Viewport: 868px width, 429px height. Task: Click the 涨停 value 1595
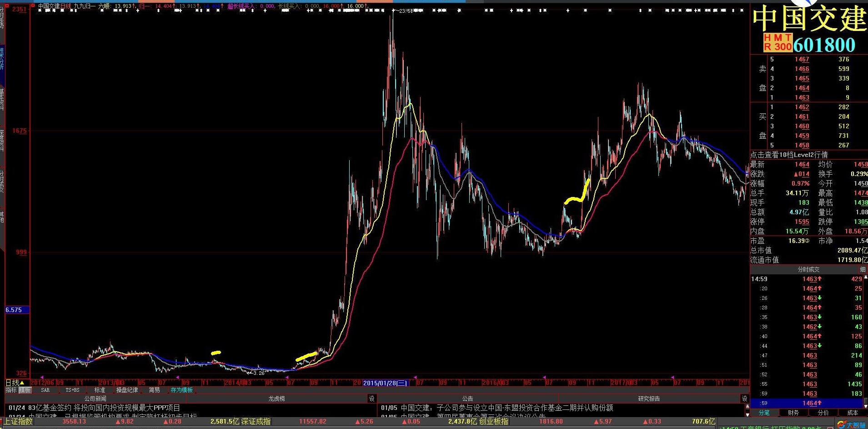(x=802, y=222)
